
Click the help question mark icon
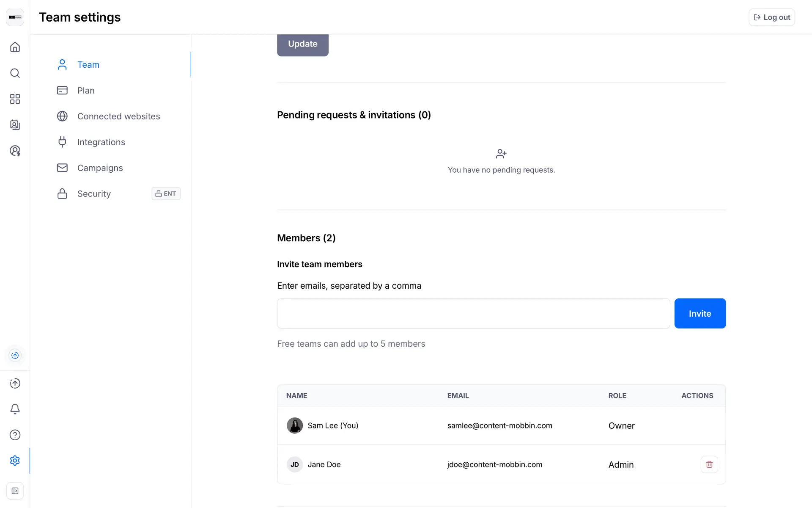pos(15,435)
